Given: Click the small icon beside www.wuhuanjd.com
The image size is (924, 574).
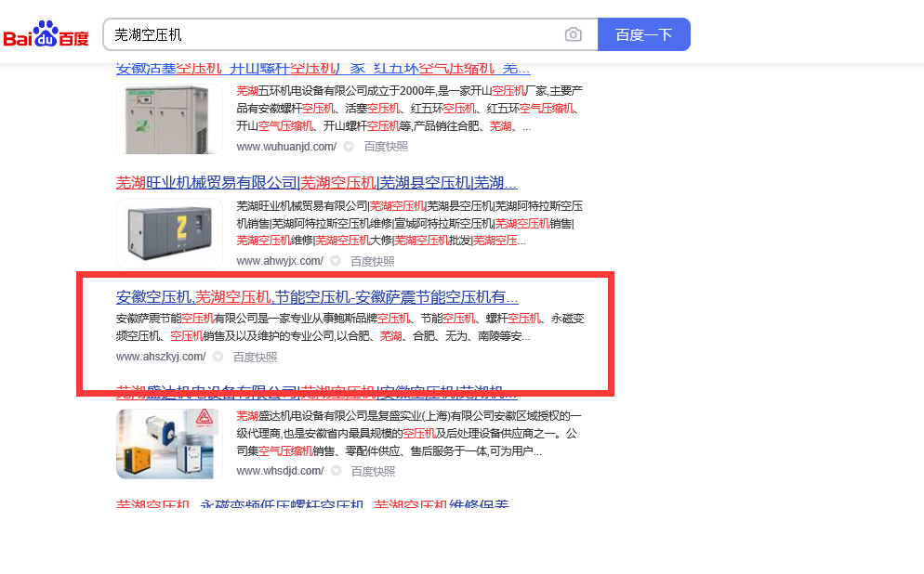Looking at the screenshot, I should pos(349,147).
